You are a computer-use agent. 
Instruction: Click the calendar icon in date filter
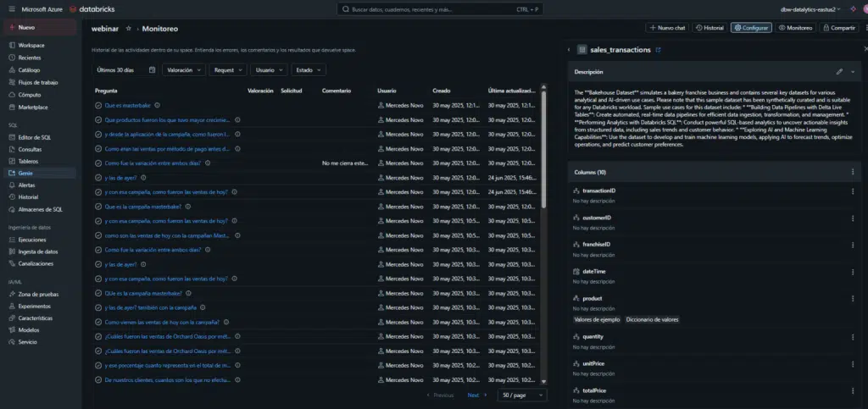(x=152, y=70)
